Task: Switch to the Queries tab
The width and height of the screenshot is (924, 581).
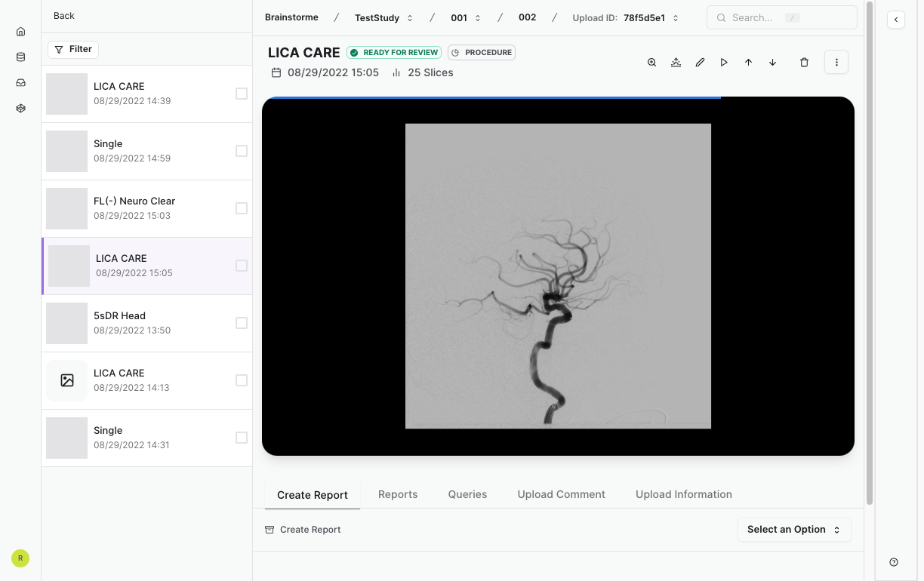Action: click(467, 494)
